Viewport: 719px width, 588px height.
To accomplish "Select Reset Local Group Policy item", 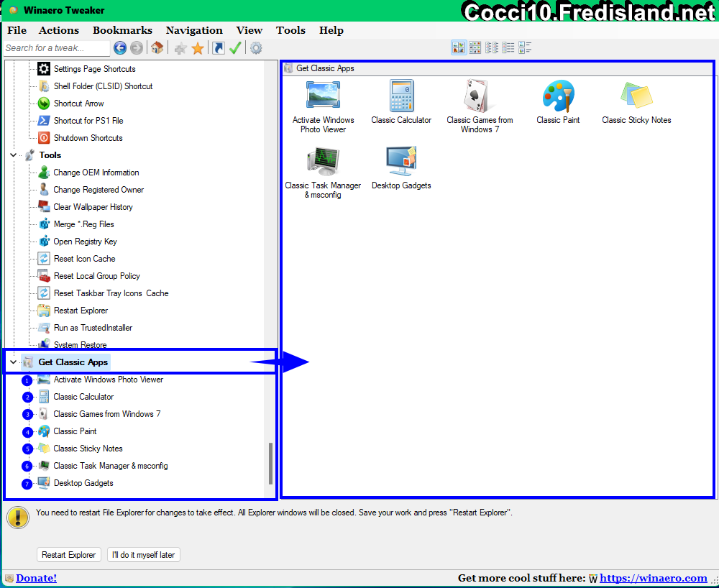I will click(x=97, y=276).
